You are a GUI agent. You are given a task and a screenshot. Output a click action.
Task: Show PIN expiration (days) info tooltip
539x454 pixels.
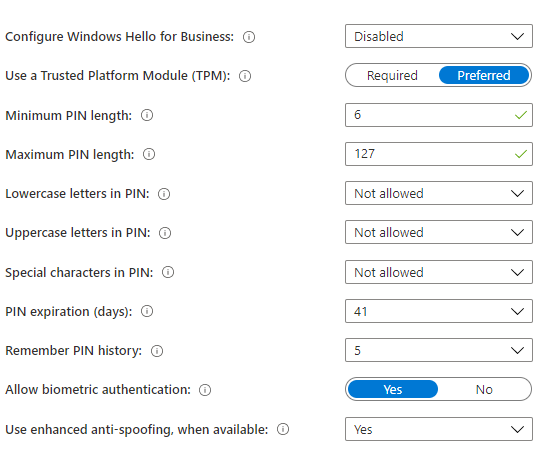(x=147, y=311)
